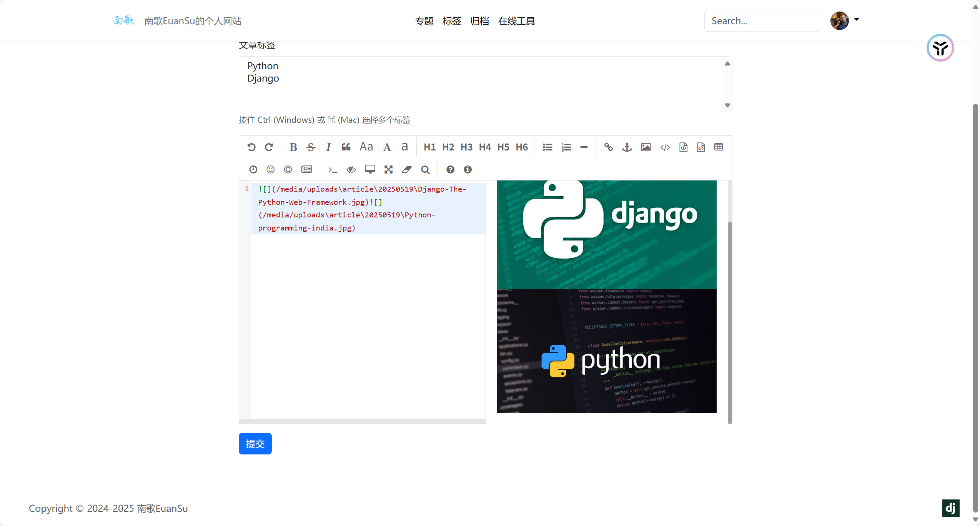Select the Django tag in article tags
This screenshot has width=980, height=526.
point(263,78)
